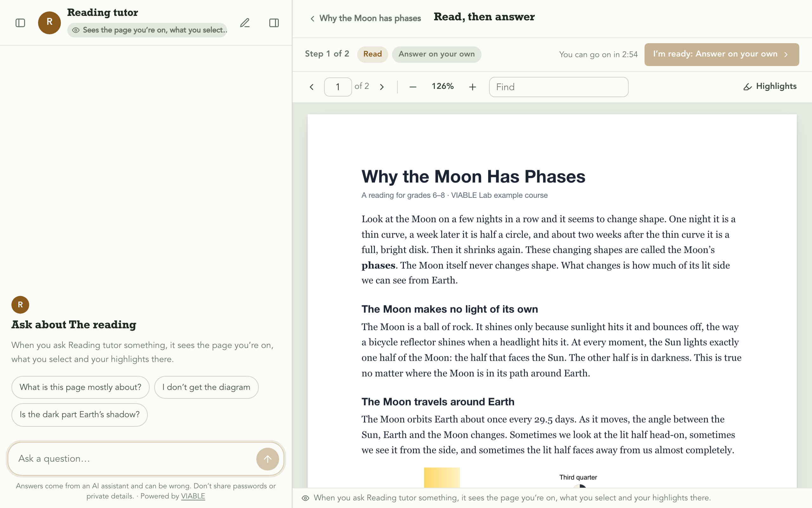
Task: Open the VIABLE link
Action: tap(193, 496)
